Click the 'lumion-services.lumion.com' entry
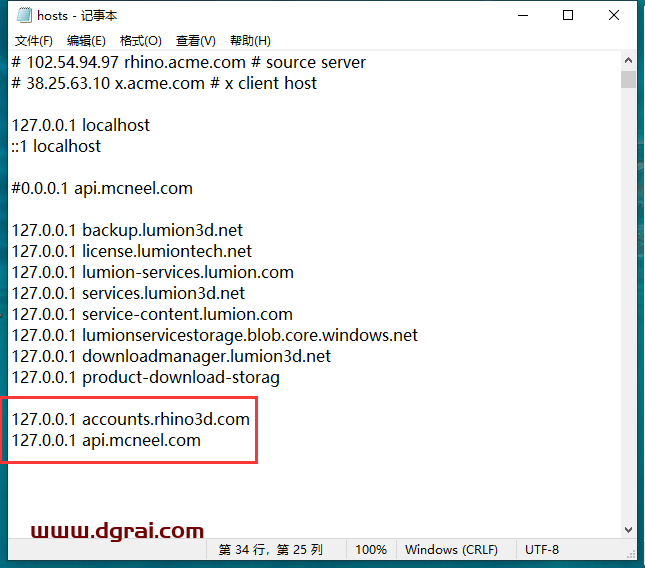 [x=188, y=272]
